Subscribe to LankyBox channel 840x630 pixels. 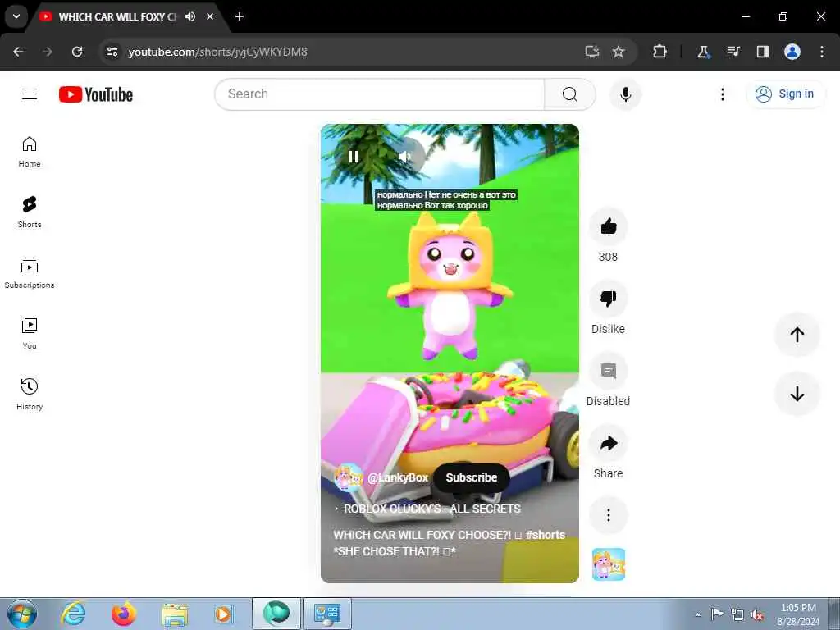(471, 477)
